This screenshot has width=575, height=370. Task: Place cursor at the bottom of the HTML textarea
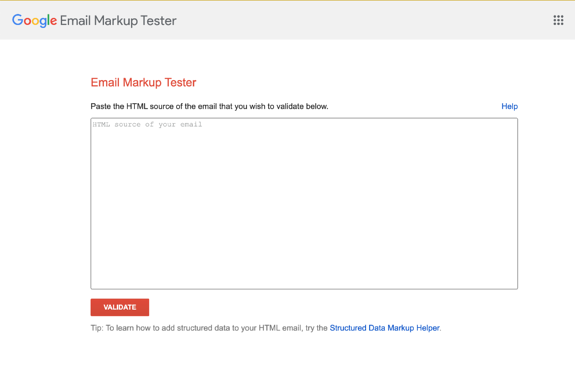pyautogui.click(x=304, y=282)
